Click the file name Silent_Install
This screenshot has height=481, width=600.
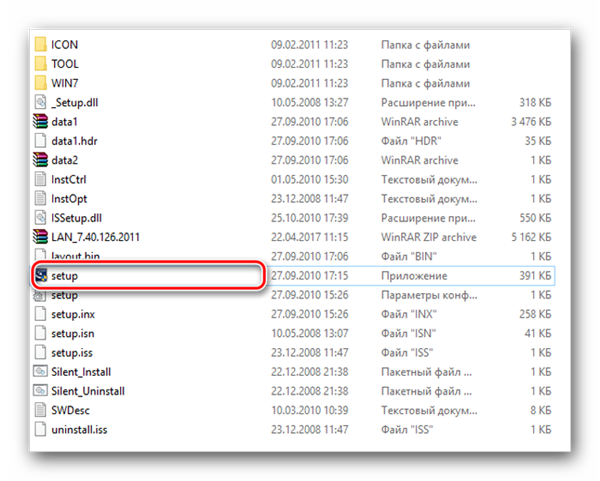81,372
